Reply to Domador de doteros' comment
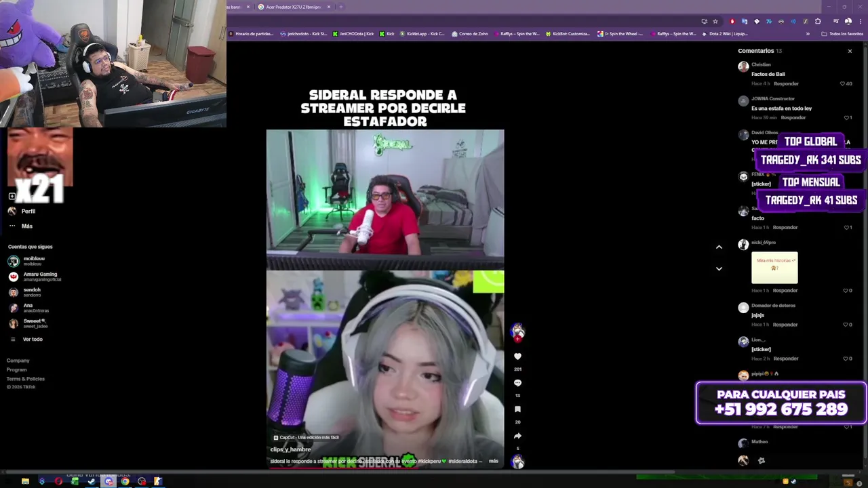Screen dimensions: 868x488 click(x=785, y=325)
